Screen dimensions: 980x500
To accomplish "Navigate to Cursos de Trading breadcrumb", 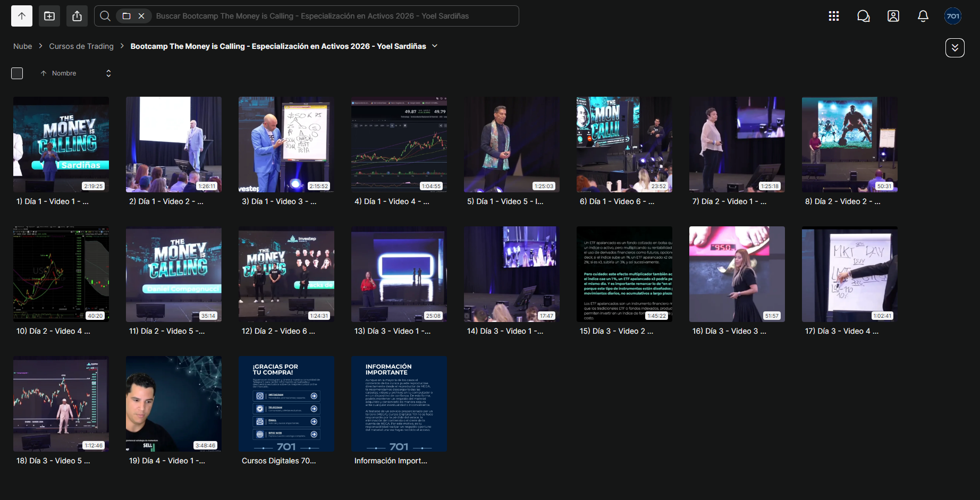I will pyautogui.click(x=81, y=46).
